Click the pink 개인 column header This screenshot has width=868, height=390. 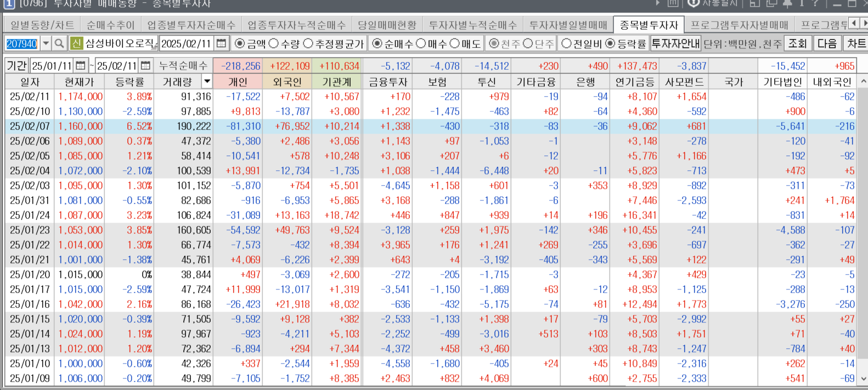(x=238, y=82)
